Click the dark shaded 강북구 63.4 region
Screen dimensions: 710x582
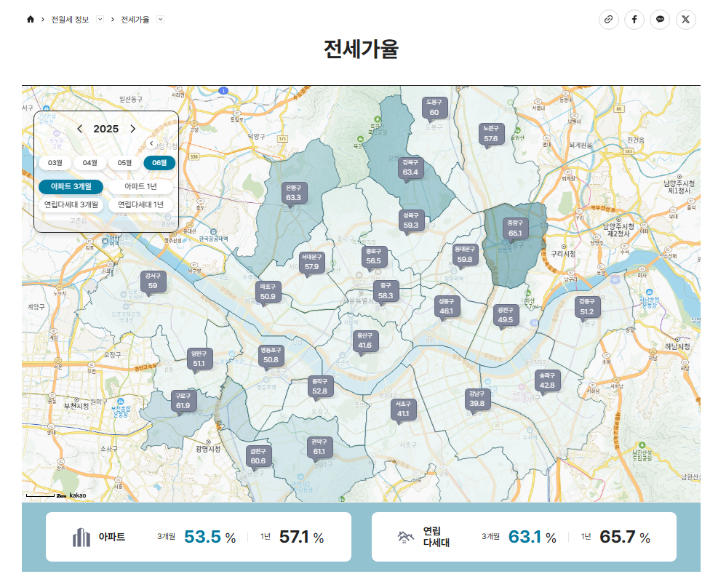(x=410, y=168)
